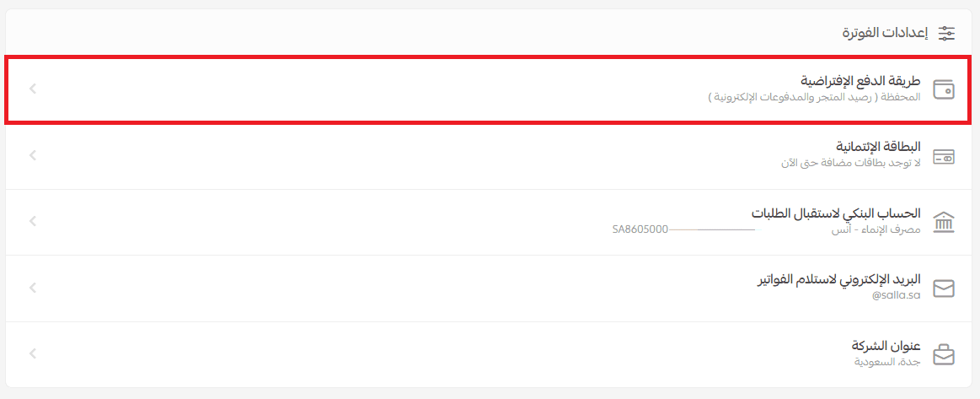Click the envelope email icon

point(944,288)
